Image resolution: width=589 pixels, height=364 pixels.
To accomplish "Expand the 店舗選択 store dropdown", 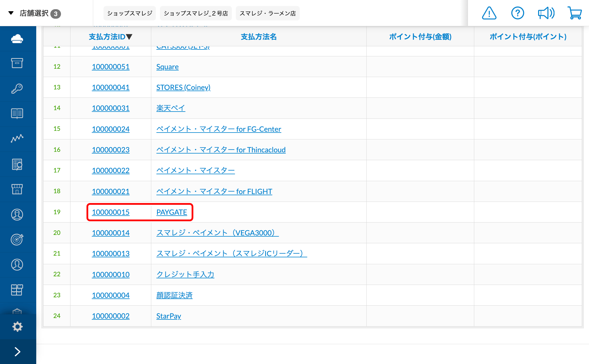I will click(35, 13).
